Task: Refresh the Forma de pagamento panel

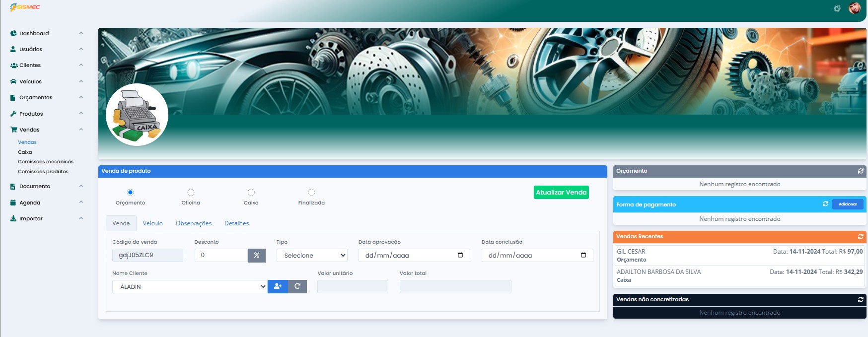Action: pos(825,204)
